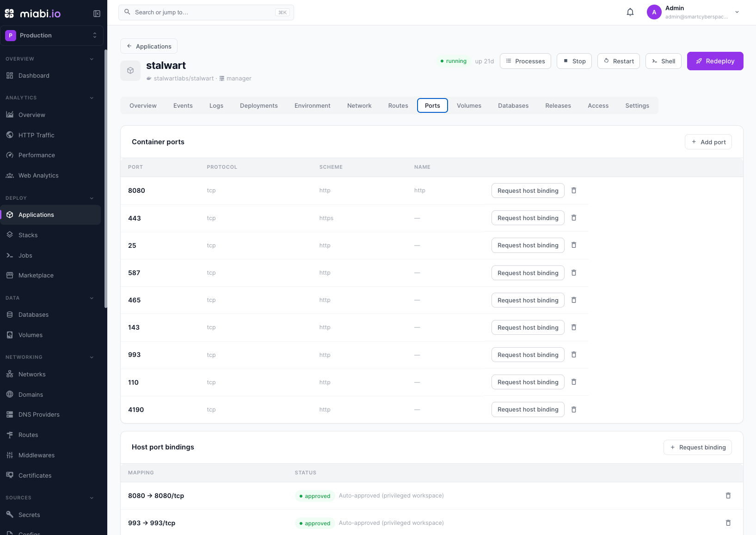Image resolution: width=756 pixels, height=535 pixels.
Task: View running Processes
Action: [525, 61]
